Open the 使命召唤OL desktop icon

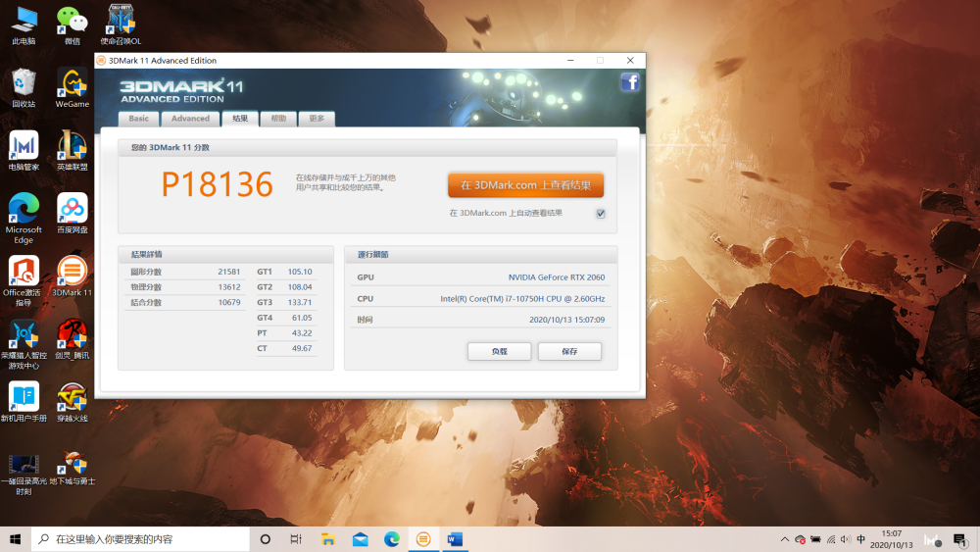click(121, 25)
